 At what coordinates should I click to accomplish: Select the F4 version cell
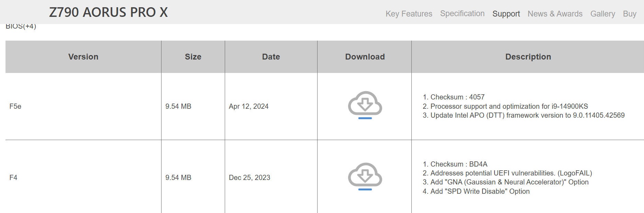coord(13,178)
